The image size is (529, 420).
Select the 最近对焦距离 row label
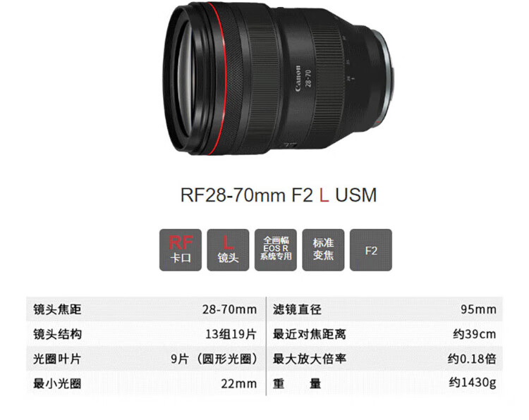[x=310, y=335]
